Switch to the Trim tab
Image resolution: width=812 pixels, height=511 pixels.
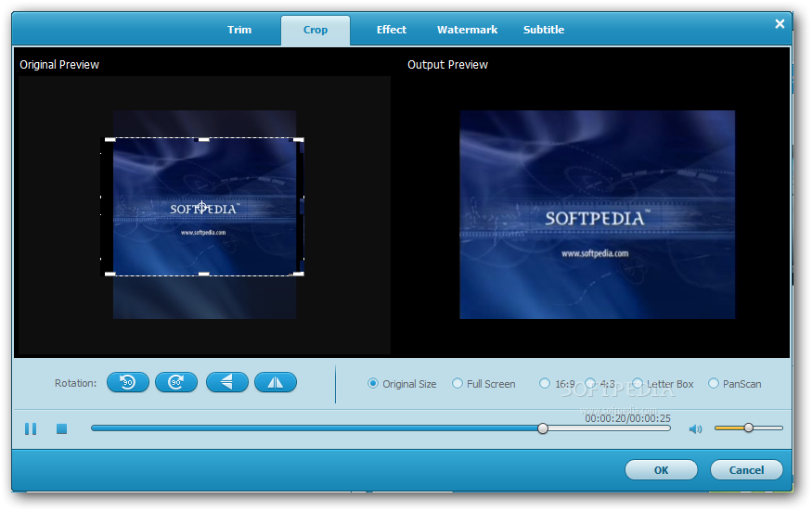[239, 30]
